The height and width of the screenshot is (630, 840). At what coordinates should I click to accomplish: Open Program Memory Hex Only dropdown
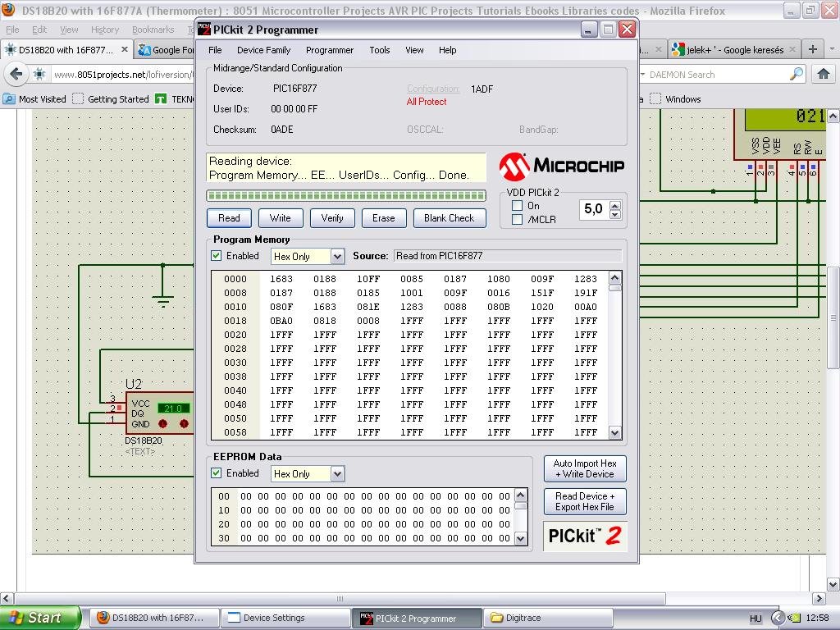(x=337, y=257)
